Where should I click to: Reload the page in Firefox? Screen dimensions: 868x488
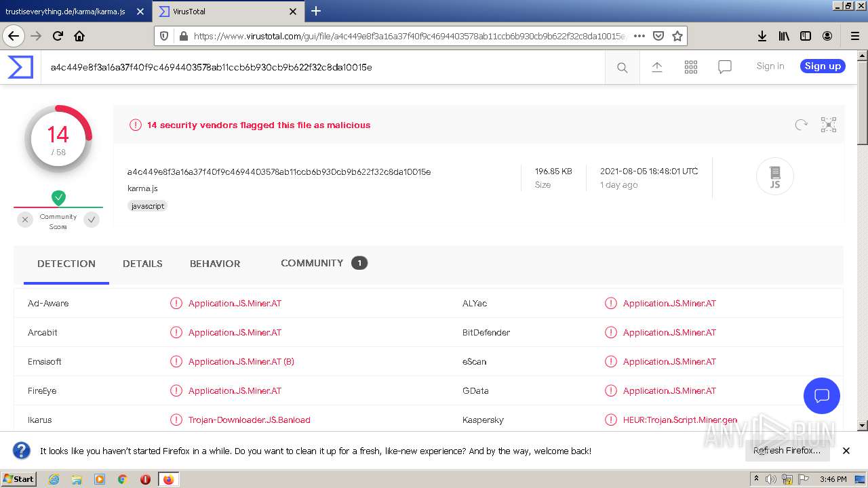point(58,36)
